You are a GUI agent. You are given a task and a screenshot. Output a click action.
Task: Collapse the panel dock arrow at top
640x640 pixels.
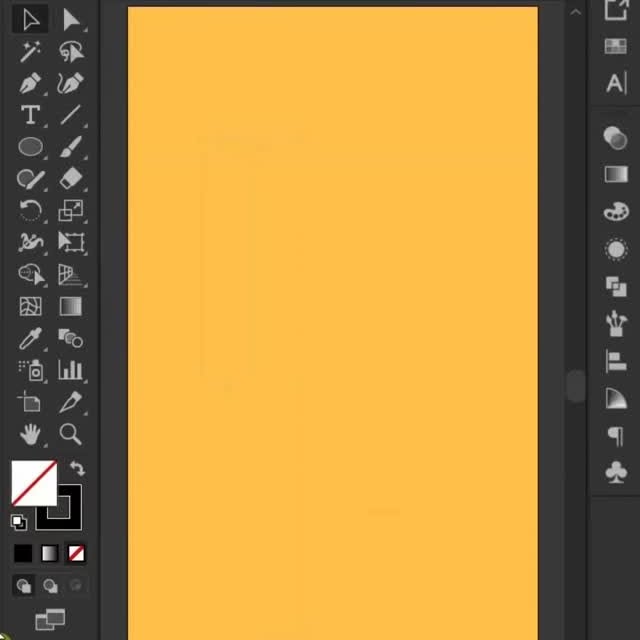click(575, 11)
